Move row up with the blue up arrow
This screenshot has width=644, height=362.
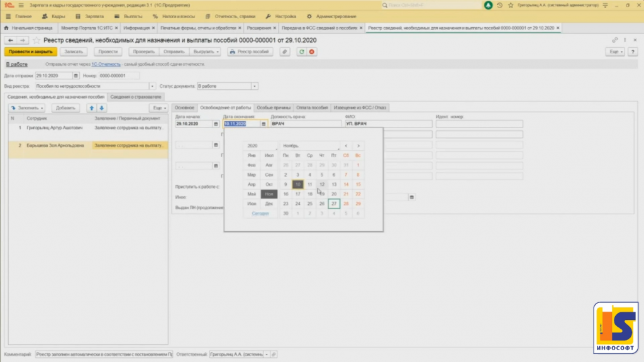click(92, 108)
